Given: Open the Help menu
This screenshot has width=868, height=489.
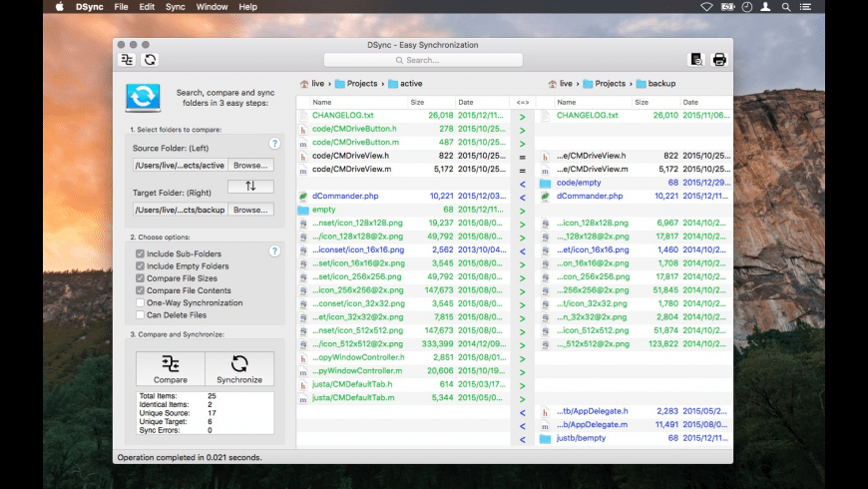Looking at the screenshot, I should pos(247,7).
